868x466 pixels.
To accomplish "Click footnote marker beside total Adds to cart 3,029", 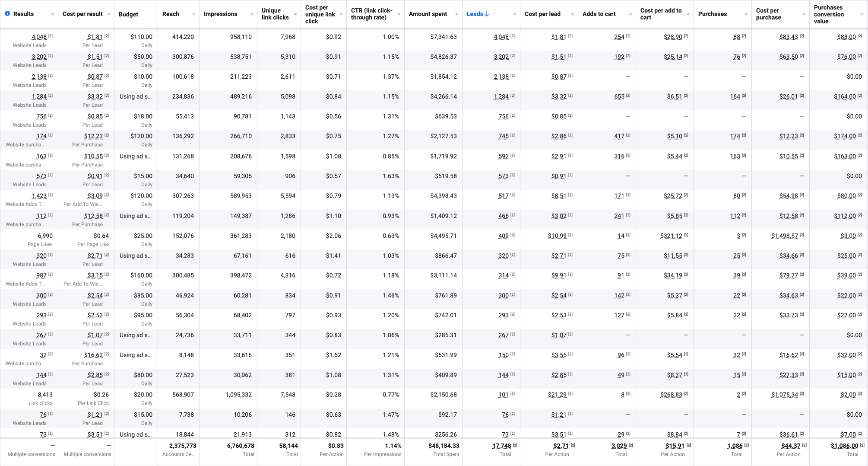I will tap(631, 445).
